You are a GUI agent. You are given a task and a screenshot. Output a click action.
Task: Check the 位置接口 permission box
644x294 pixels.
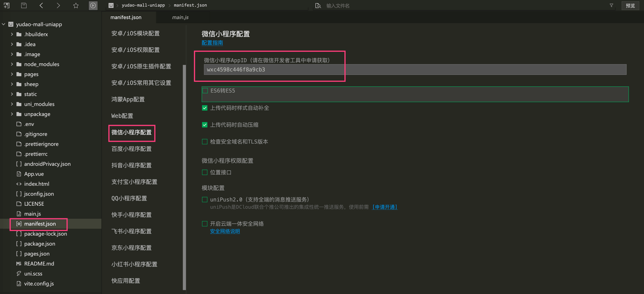click(205, 173)
